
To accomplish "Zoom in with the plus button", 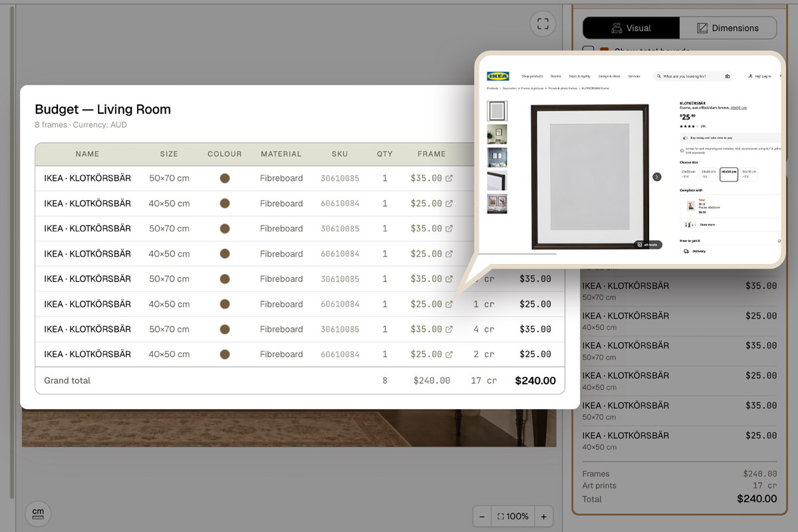I will pos(543,517).
